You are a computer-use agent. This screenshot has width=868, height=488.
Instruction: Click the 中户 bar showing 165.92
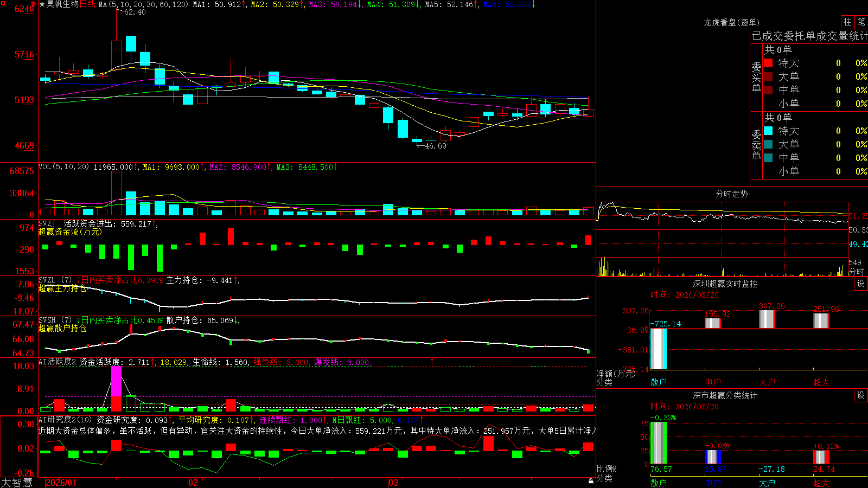pos(713,323)
